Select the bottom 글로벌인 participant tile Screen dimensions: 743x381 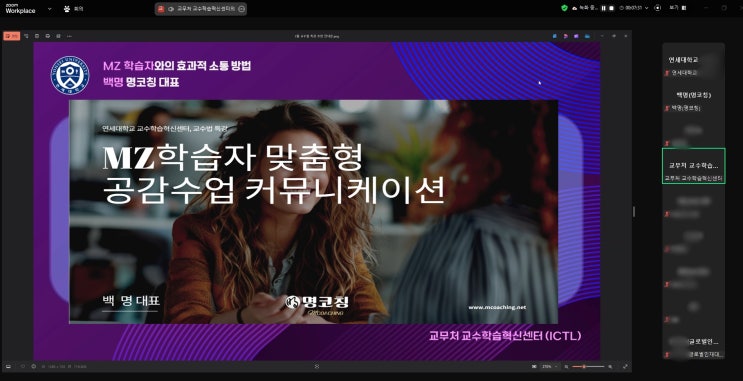click(693, 342)
